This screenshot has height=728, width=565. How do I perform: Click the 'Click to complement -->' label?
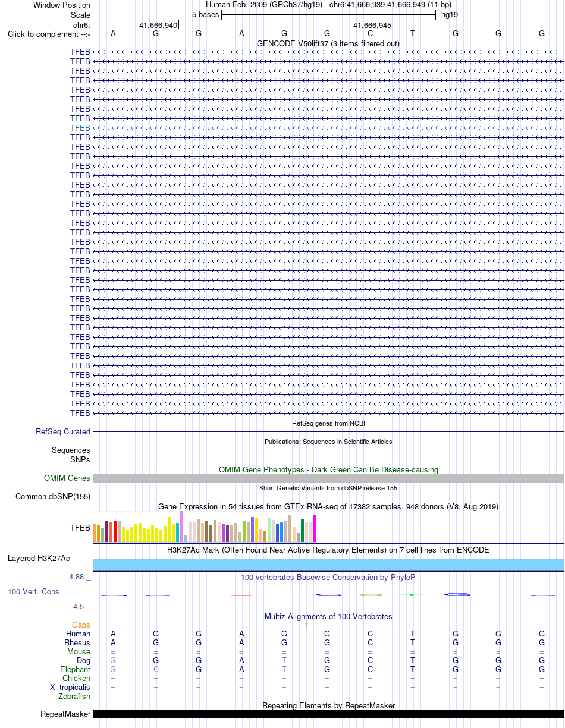click(49, 34)
